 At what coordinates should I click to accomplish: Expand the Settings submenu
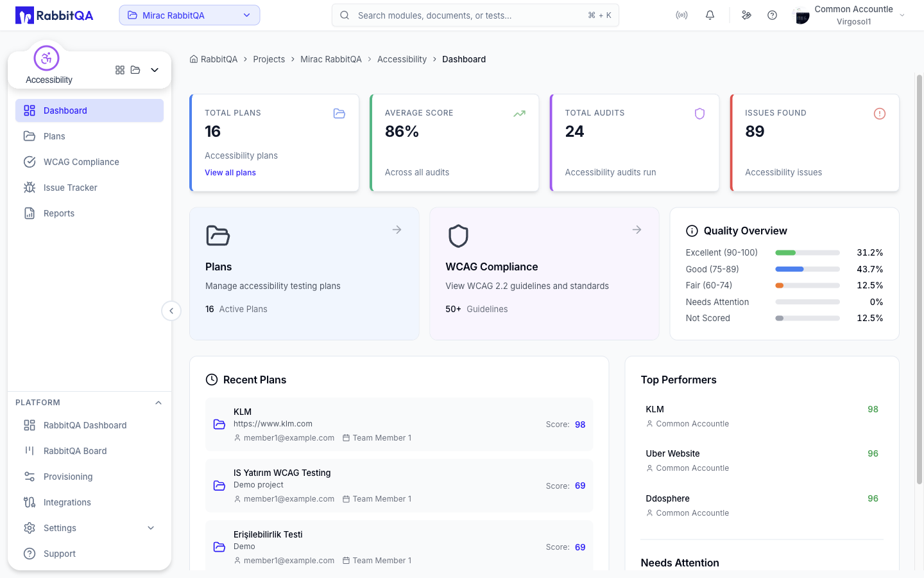coord(151,528)
